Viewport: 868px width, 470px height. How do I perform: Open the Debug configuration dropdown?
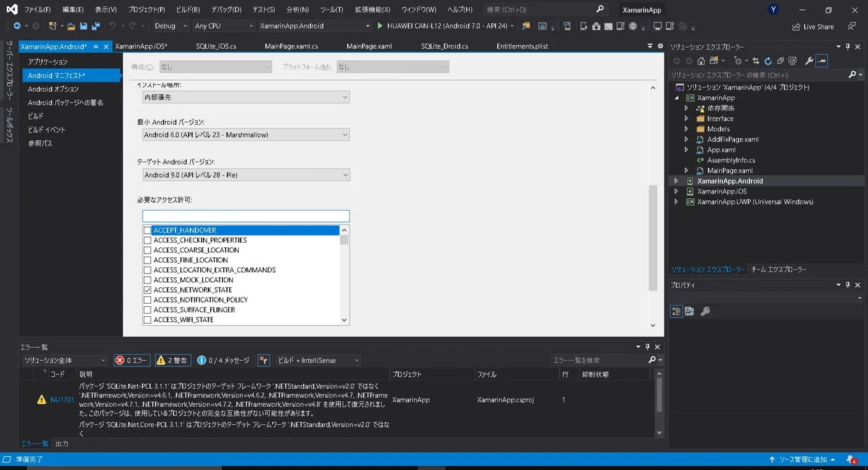click(170, 26)
